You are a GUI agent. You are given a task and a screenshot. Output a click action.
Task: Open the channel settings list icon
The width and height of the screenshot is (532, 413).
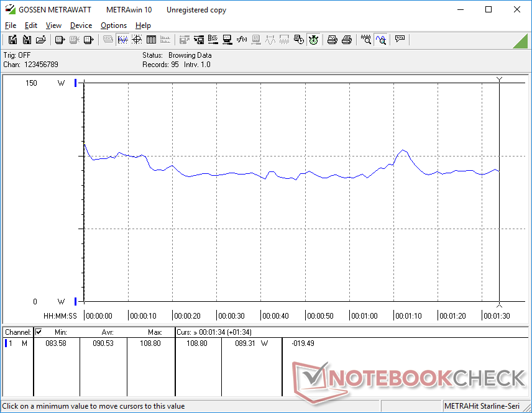pyautogui.click(x=213, y=40)
